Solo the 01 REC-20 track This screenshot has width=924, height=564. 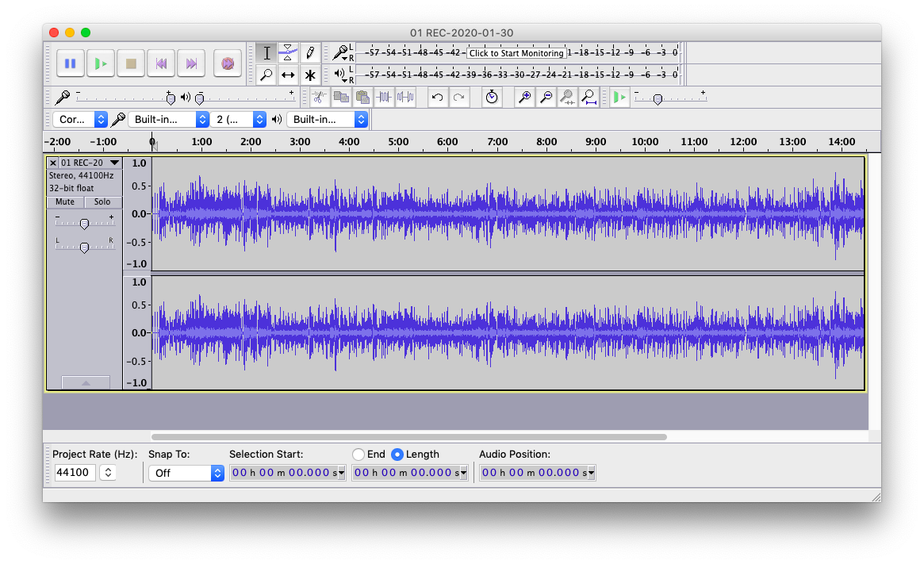click(102, 201)
